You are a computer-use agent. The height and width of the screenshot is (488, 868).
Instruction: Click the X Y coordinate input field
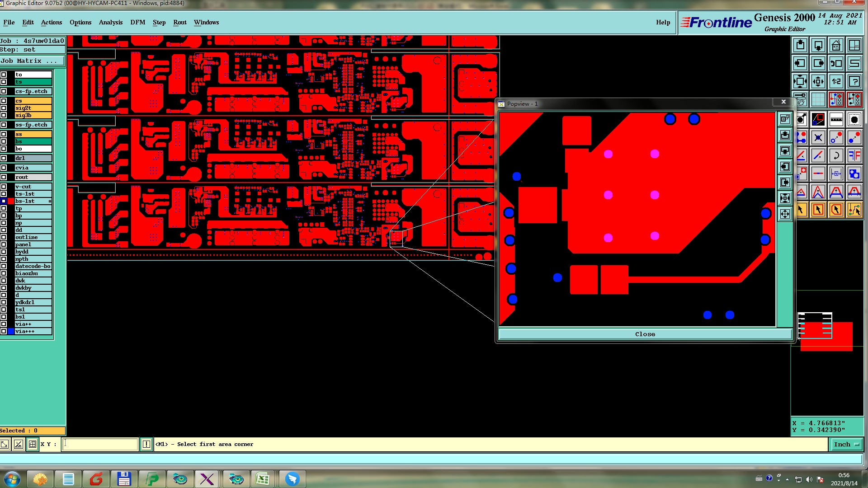coord(100,445)
